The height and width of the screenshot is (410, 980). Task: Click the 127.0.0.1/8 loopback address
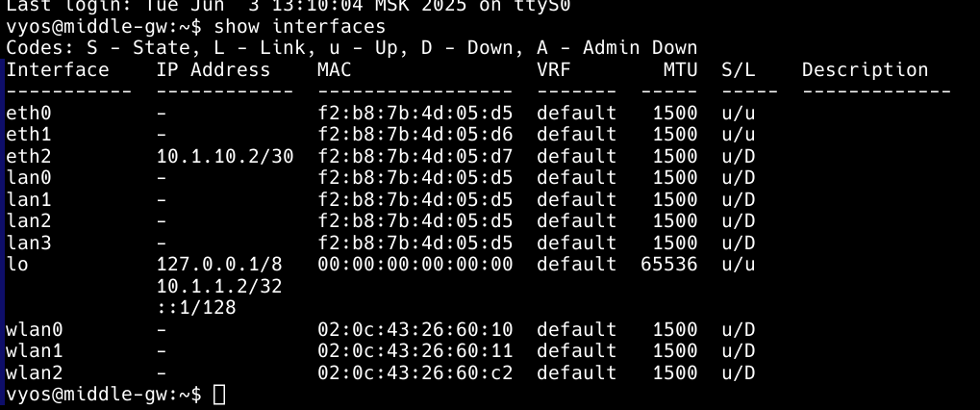coord(219,265)
